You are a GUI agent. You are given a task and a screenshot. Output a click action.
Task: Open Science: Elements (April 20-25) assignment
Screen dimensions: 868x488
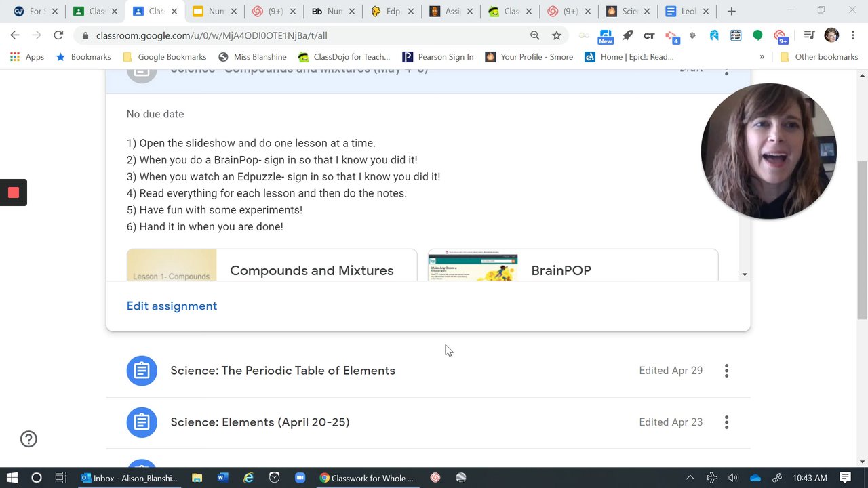(x=260, y=422)
